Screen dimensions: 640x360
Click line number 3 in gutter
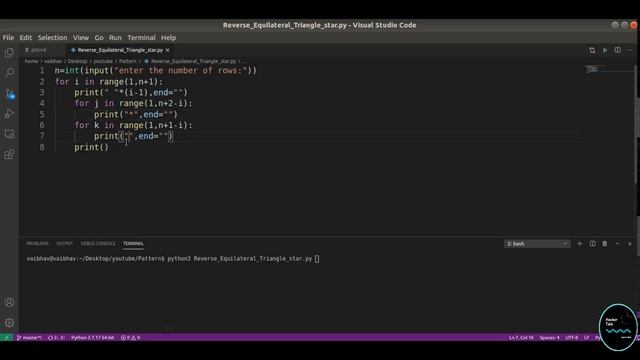(42, 92)
